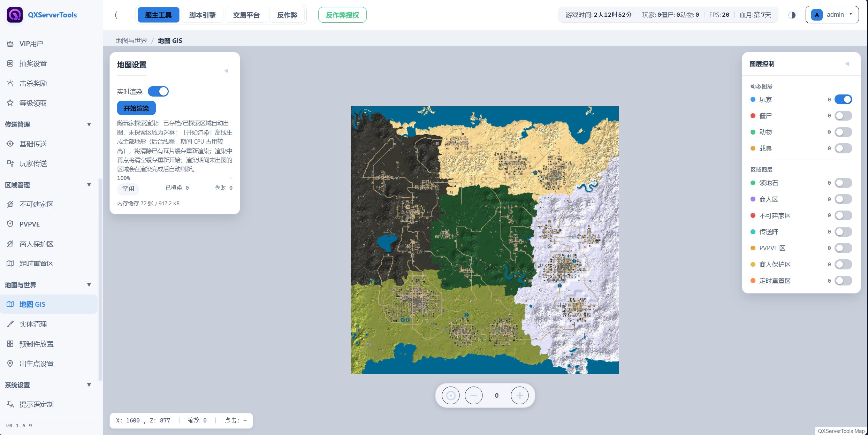The width and height of the screenshot is (868, 435).
Task: Zoom in the map with plus button
Action: pos(520,396)
